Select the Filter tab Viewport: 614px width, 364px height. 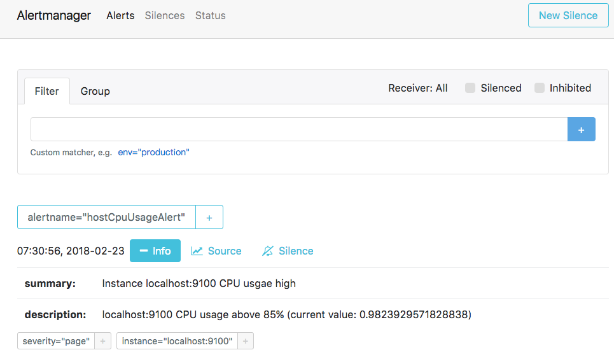point(46,91)
